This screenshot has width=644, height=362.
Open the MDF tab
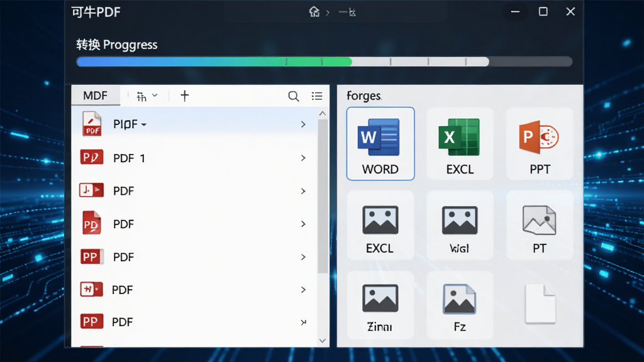(96, 96)
